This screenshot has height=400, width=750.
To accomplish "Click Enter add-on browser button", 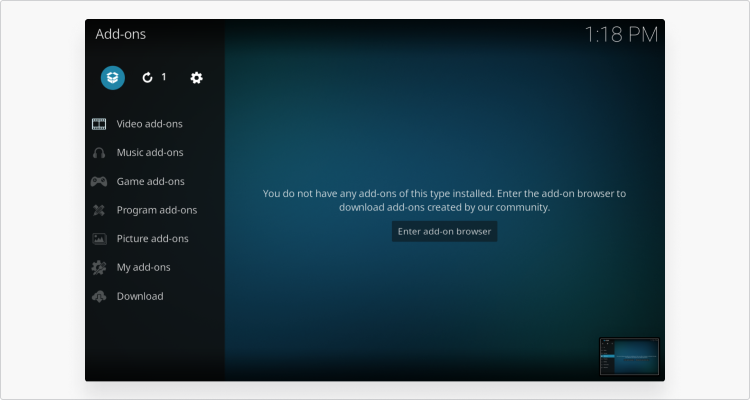I will pos(444,231).
